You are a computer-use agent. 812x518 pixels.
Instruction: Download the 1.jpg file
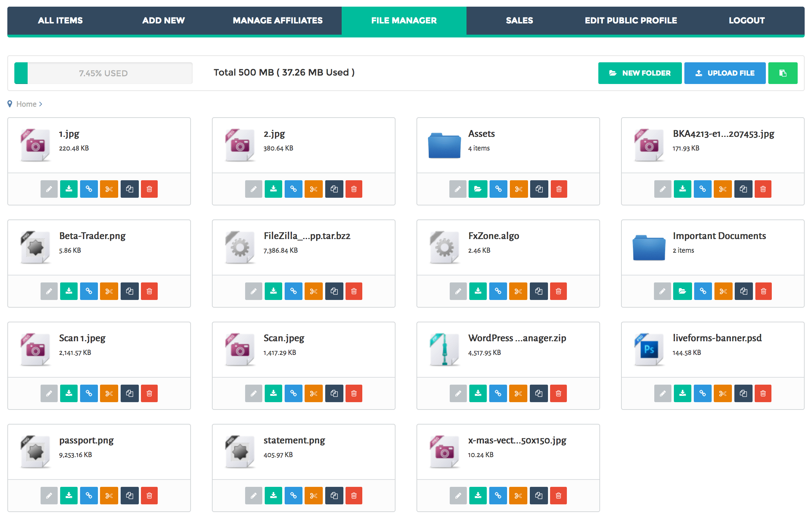[x=69, y=189]
